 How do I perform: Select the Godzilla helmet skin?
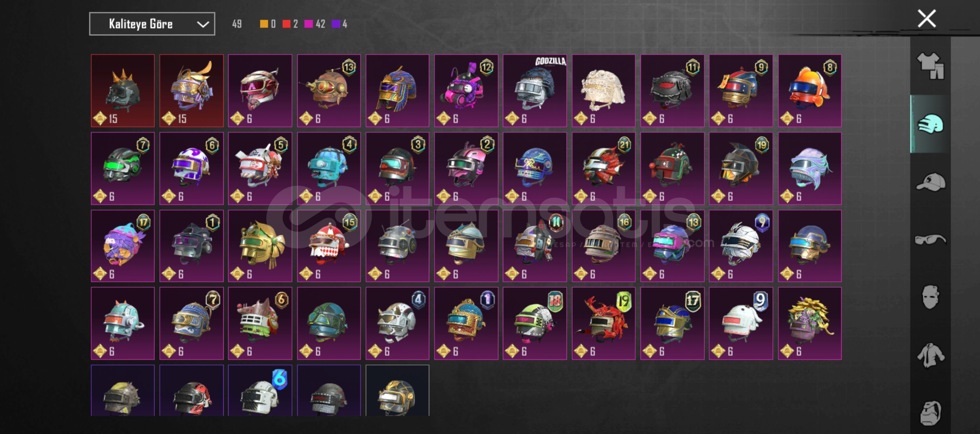535,90
